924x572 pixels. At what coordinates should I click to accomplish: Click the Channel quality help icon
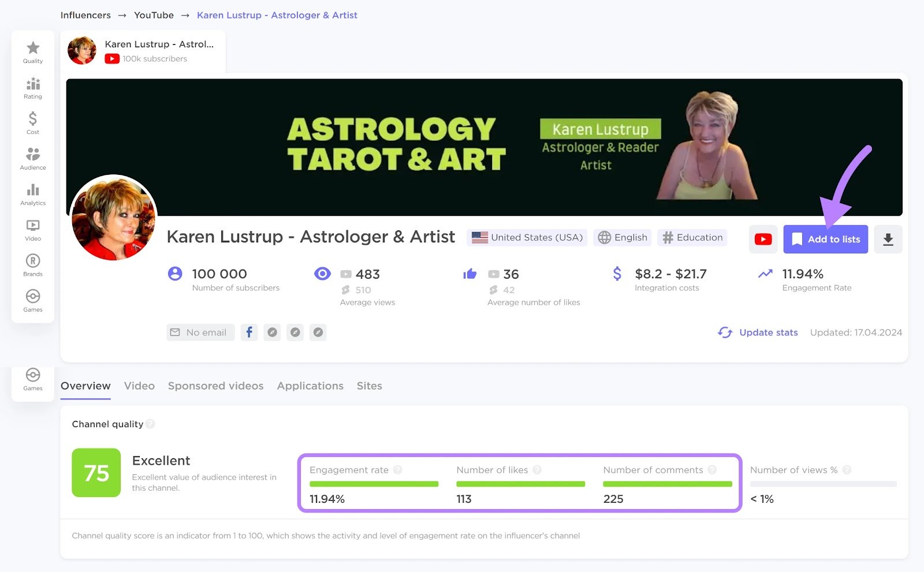click(151, 424)
